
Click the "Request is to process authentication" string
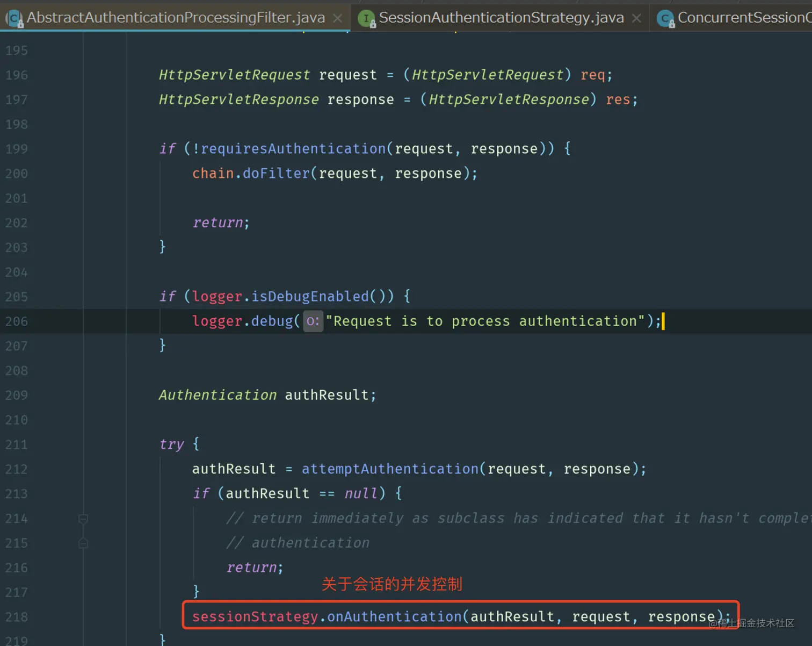485,321
